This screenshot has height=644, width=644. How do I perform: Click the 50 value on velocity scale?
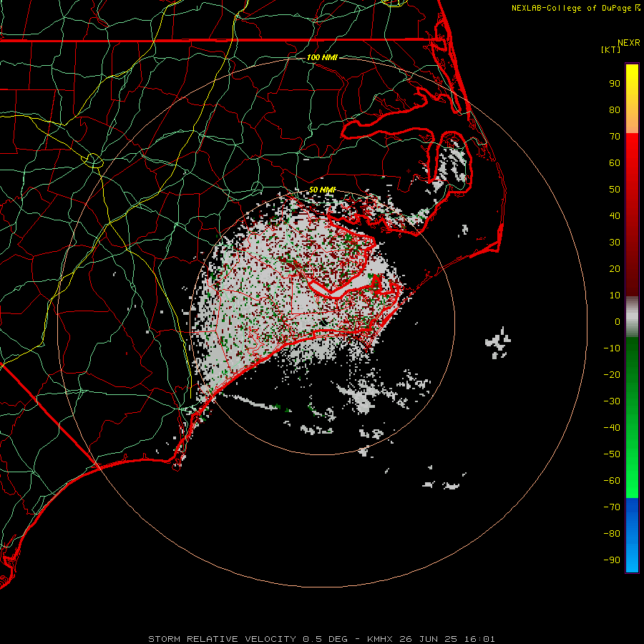pyautogui.click(x=615, y=190)
